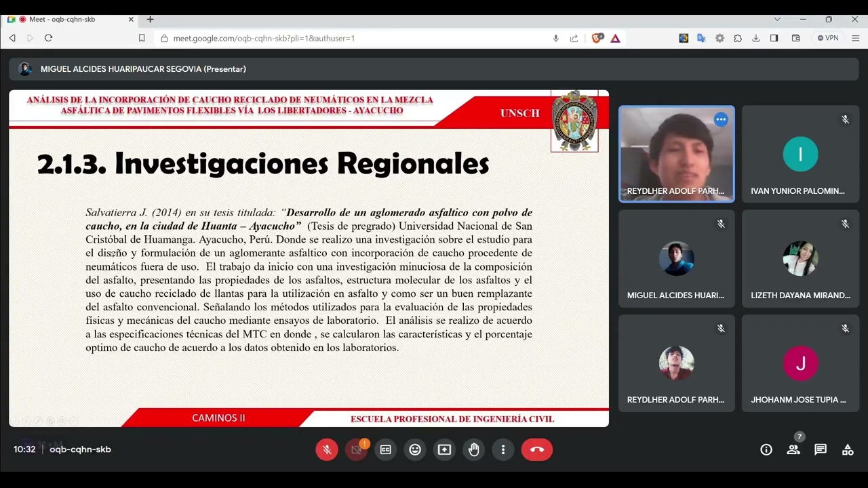The height and width of the screenshot is (488, 868).
Task: Leave the call with red hang-up button
Action: point(537,449)
